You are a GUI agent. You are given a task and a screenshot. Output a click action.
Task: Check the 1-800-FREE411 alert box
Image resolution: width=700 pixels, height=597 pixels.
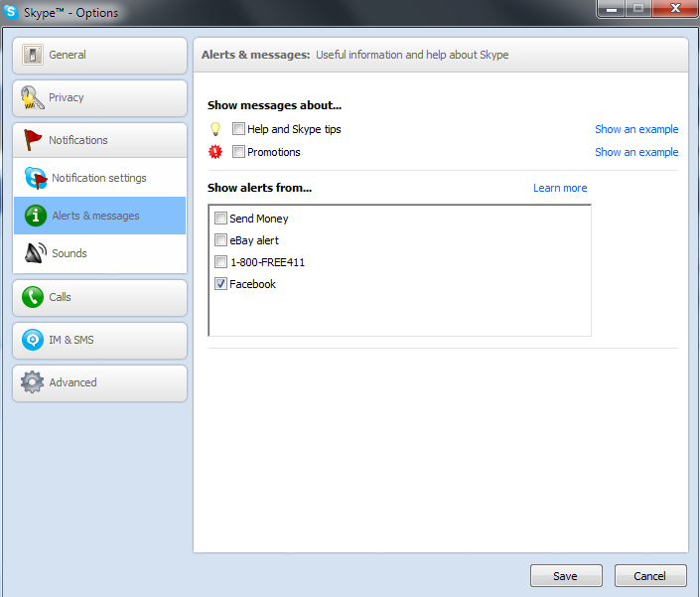pos(220,261)
